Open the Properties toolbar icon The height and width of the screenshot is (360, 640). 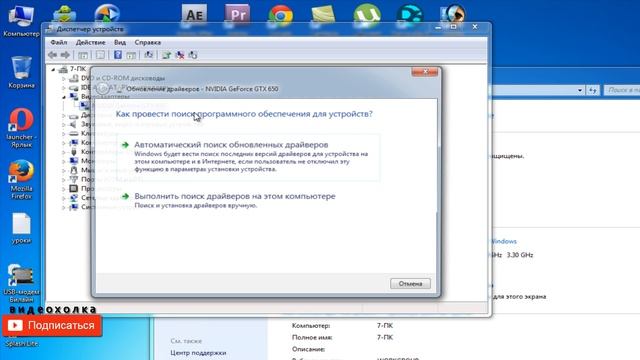(100, 55)
